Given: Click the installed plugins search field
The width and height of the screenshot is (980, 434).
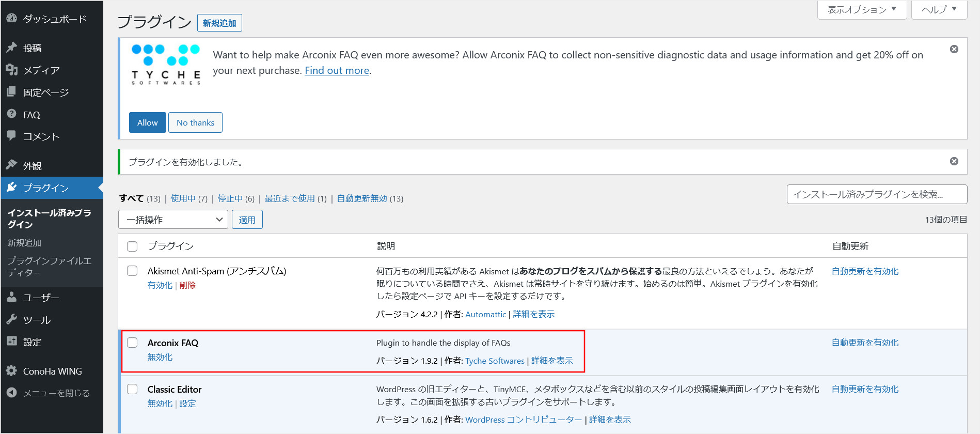Looking at the screenshot, I should [877, 194].
